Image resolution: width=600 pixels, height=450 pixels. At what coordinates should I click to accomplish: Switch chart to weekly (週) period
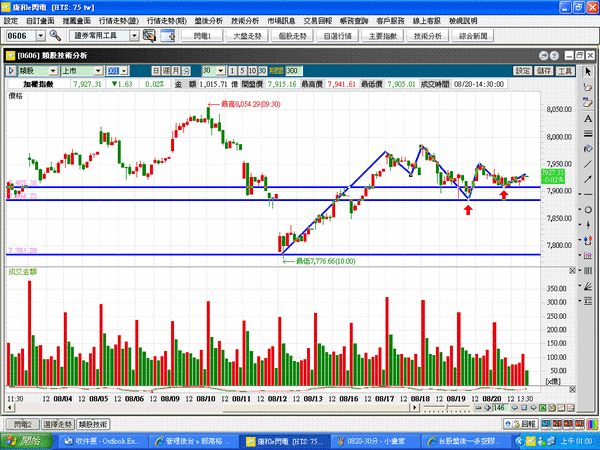coord(166,71)
